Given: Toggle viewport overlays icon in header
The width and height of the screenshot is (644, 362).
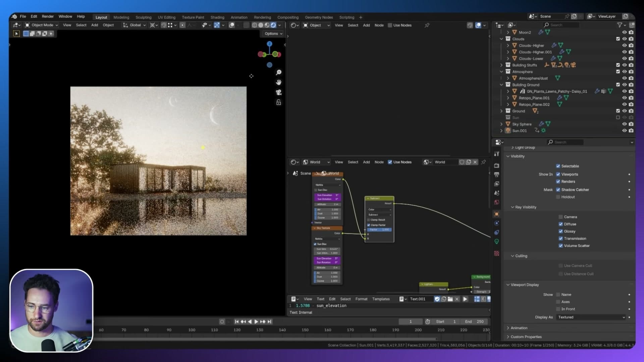Looking at the screenshot, I should coord(231,25).
